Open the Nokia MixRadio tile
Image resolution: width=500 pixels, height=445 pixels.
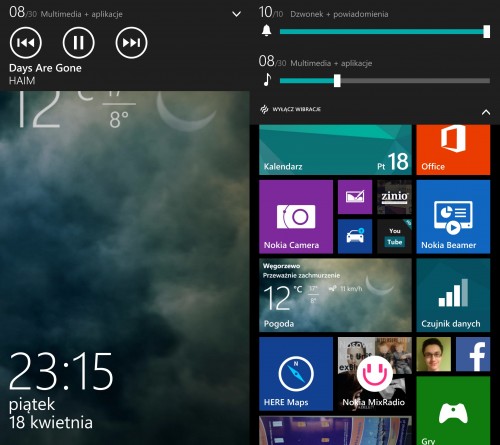375,374
